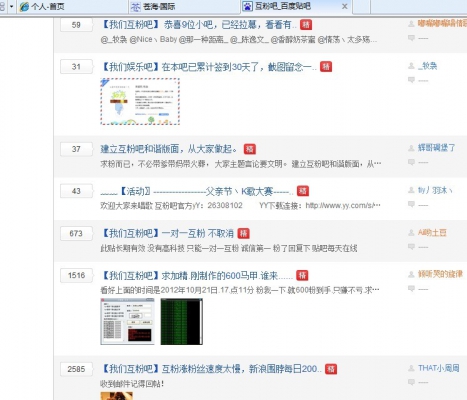Open author profile 辉哥调堡了
Image resolution: width=467 pixels, height=400 pixels.
coord(436,148)
